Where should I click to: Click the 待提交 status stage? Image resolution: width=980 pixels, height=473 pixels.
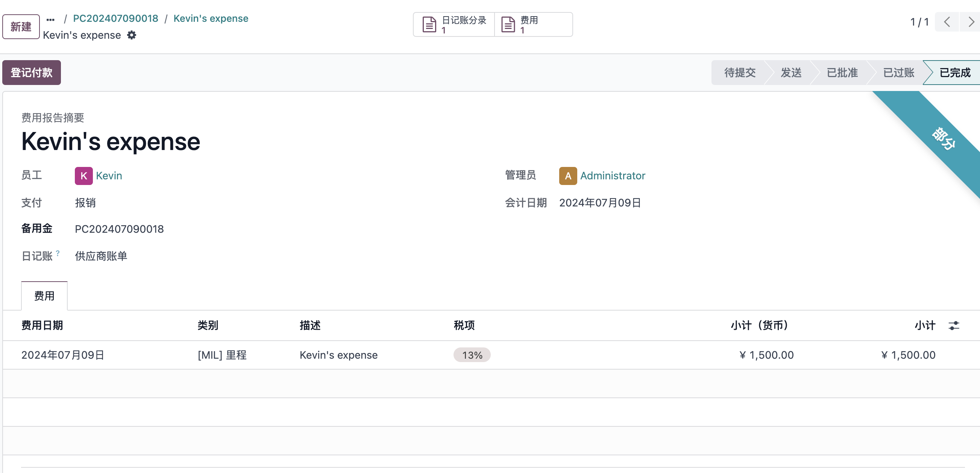point(740,73)
